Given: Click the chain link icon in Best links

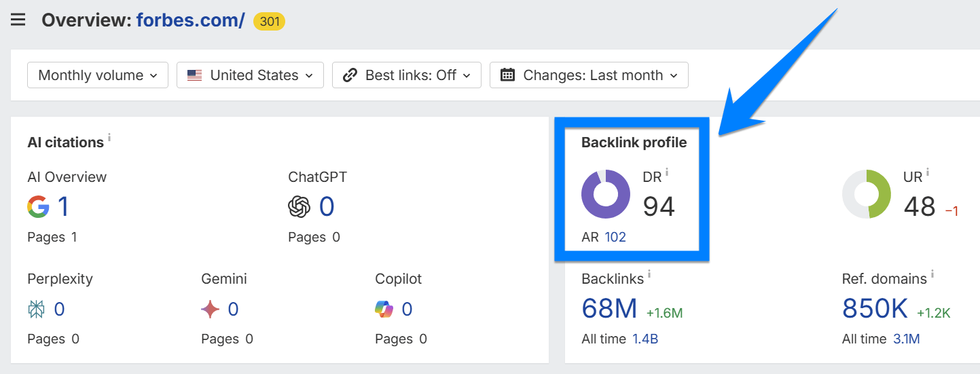Looking at the screenshot, I should tap(350, 75).
